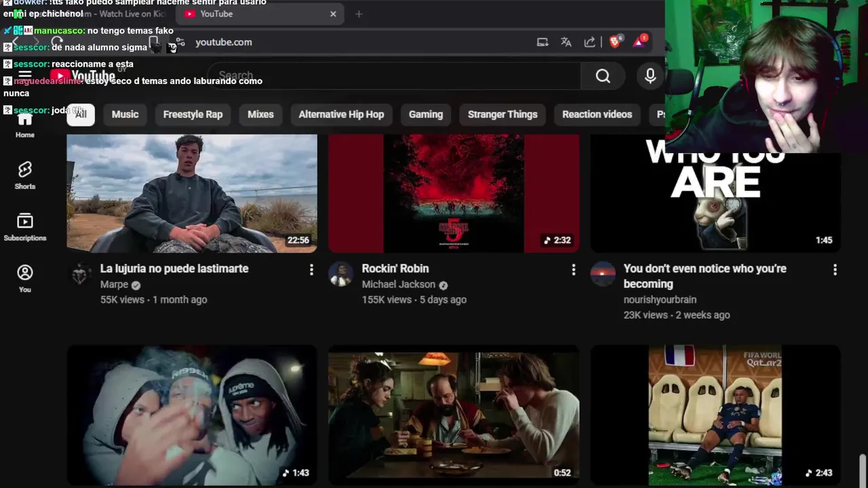
Task: Open Subscriptions in the YouTube sidebar
Action: click(25, 227)
